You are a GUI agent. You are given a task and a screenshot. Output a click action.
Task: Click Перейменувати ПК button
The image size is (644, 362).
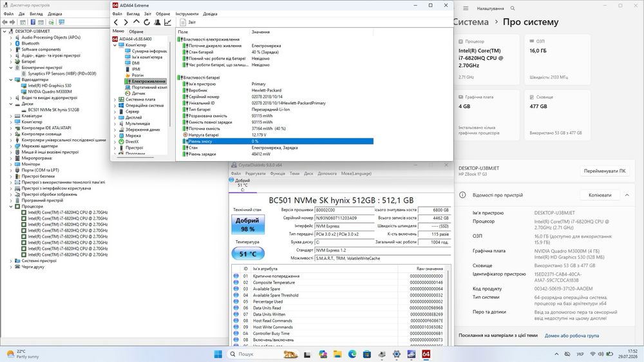pos(605,171)
